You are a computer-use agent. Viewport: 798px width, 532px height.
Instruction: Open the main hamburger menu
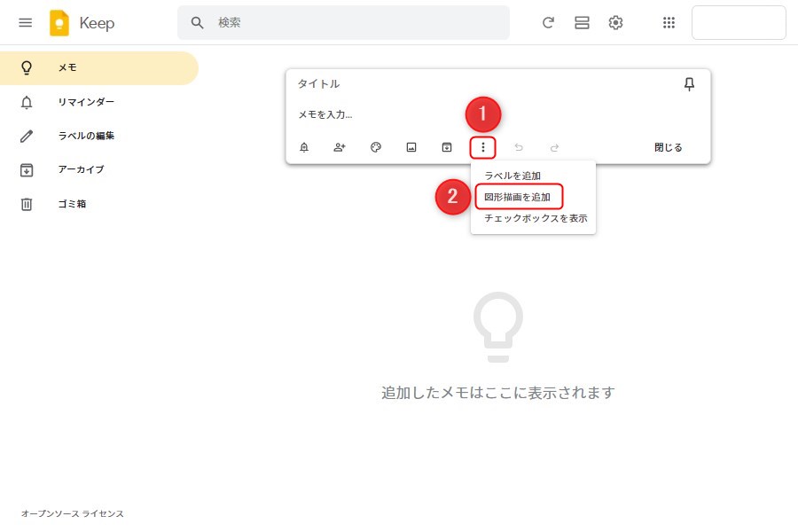[x=25, y=23]
